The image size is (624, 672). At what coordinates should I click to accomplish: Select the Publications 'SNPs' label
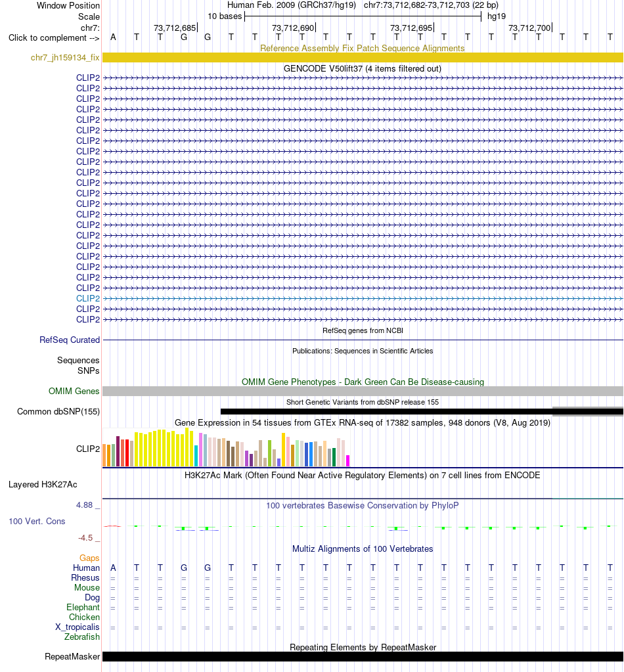[x=88, y=370]
